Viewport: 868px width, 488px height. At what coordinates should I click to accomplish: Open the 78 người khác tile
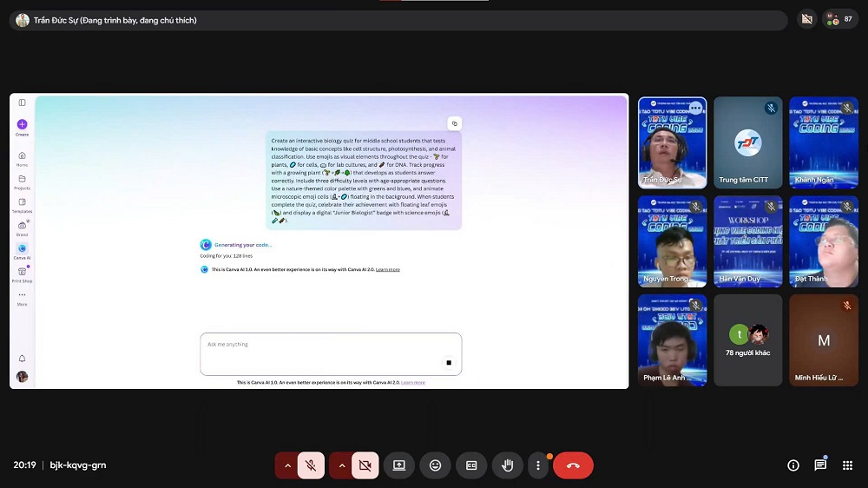click(x=748, y=340)
